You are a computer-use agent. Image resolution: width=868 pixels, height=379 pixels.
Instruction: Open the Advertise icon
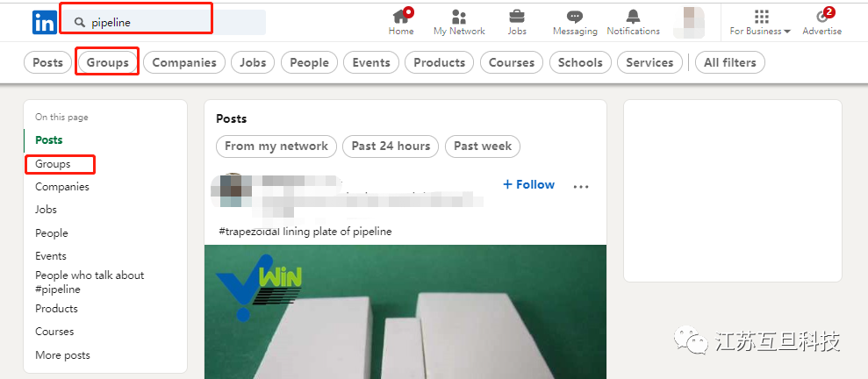(x=822, y=16)
